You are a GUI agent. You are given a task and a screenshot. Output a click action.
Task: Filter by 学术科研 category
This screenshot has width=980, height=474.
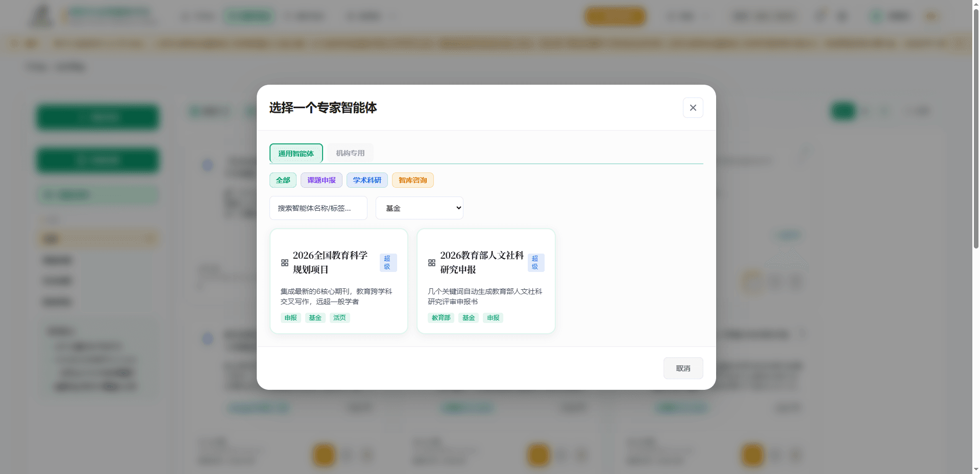367,180
